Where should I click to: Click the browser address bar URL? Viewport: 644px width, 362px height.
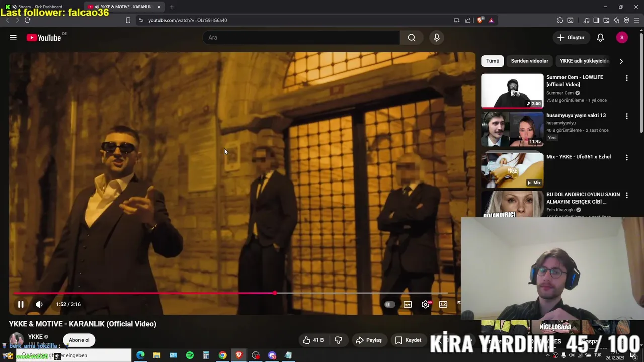[188, 20]
